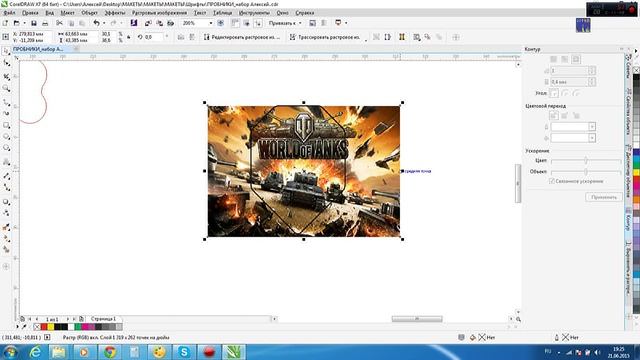The width and height of the screenshot is (640, 360).
Task: Expand the document palette flyout arrow
Action: pyautogui.click(x=17, y=327)
